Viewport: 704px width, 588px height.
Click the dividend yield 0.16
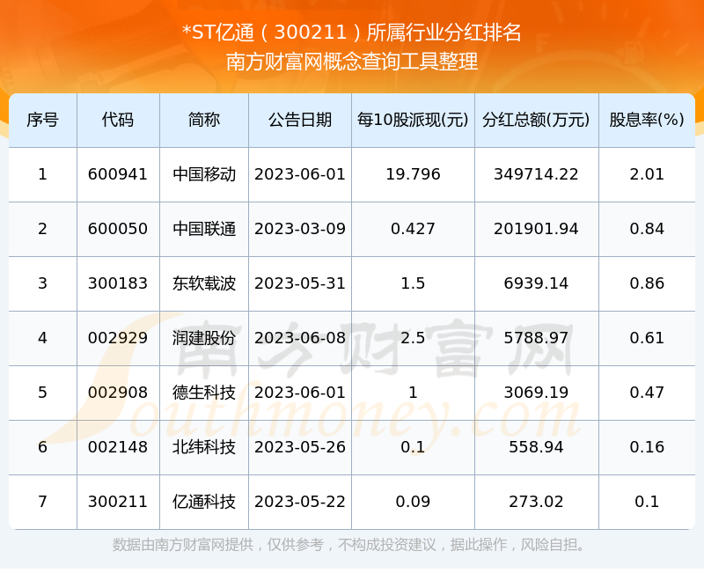647,447
